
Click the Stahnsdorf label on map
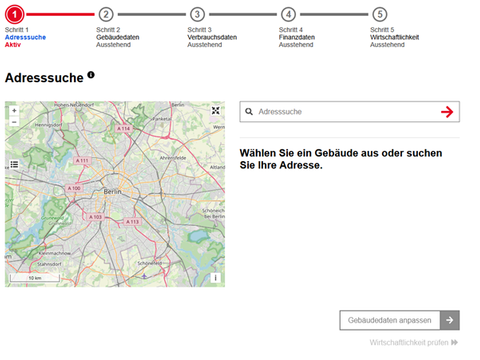[x=49, y=264]
